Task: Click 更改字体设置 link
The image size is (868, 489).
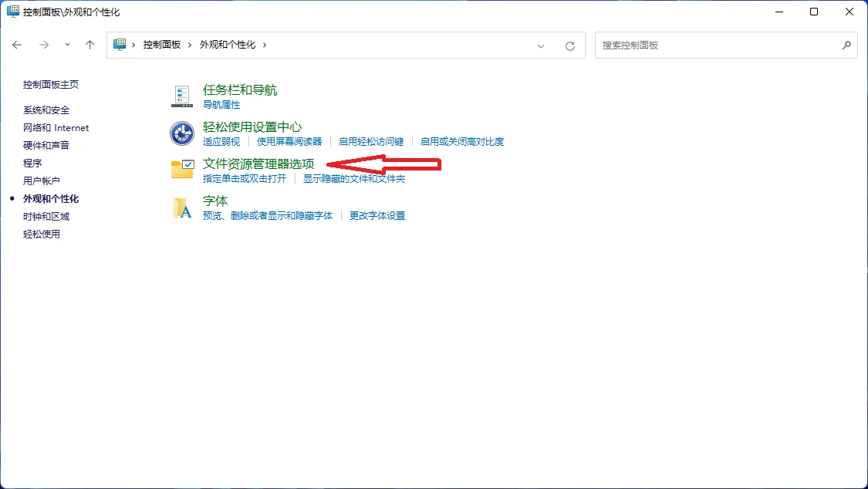Action: tap(377, 216)
